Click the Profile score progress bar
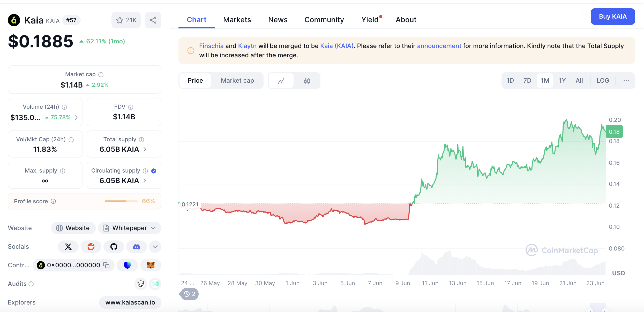The width and height of the screenshot is (644, 312). tap(121, 201)
